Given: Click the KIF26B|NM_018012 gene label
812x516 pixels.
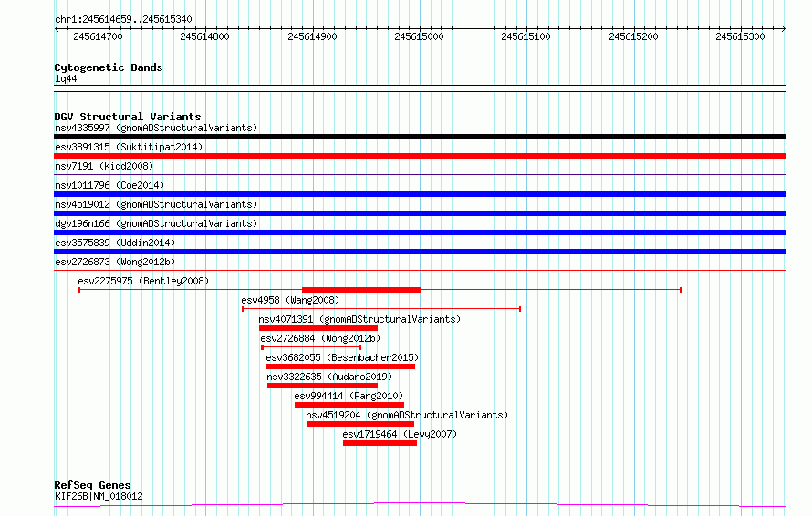Looking at the screenshot, I should coord(99,496).
